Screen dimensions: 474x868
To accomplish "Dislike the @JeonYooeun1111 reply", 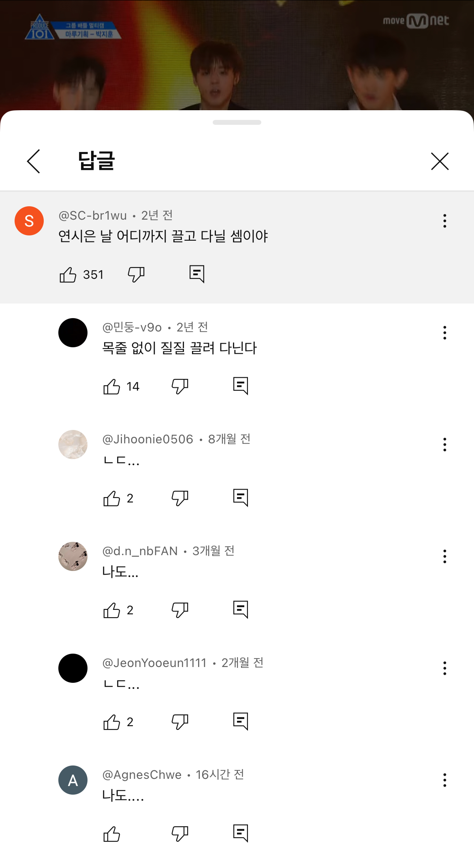I will pos(180,722).
